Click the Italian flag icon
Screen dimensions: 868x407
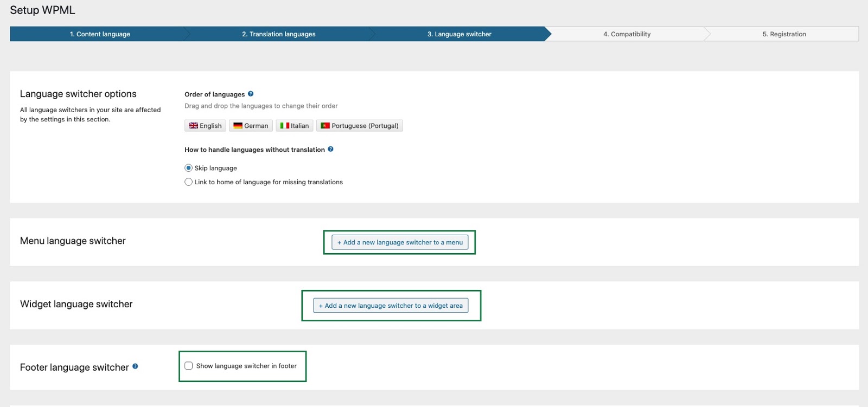[284, 126]
